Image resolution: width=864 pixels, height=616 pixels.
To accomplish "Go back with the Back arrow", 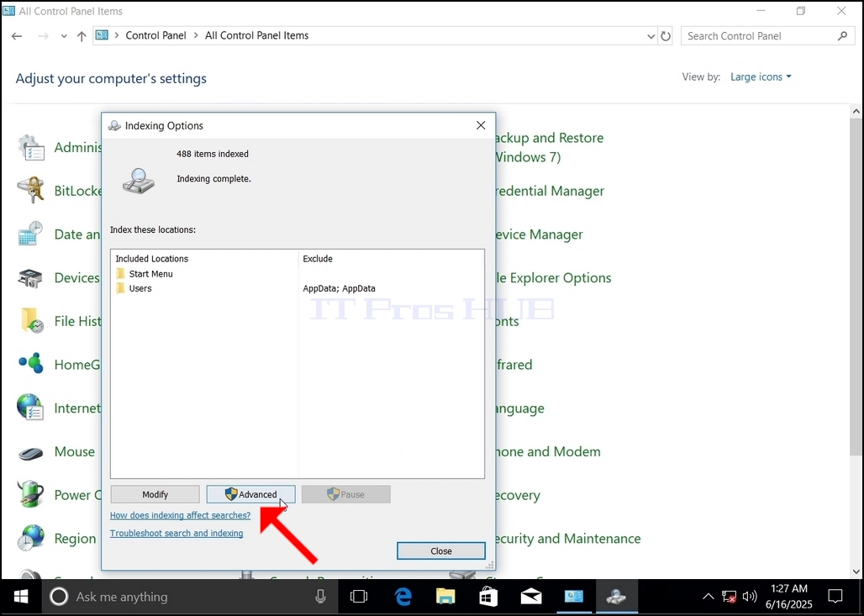I will click(17, 36).
